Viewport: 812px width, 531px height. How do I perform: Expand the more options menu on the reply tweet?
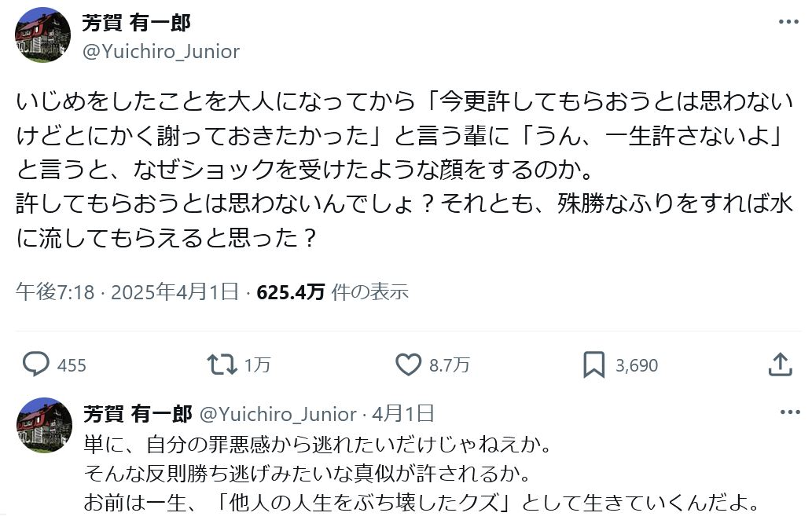pyautogui.click(x=788, y=413)
